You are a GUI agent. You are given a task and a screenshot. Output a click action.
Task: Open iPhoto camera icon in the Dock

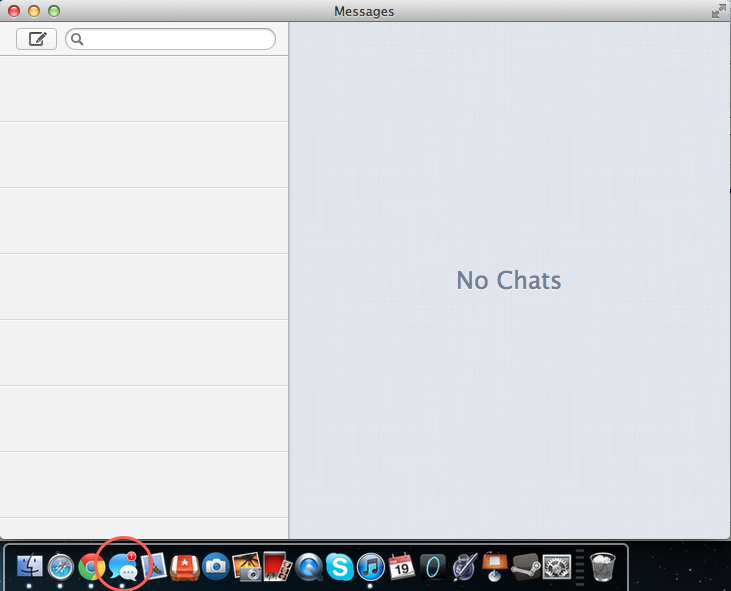(x=215, y=567)
